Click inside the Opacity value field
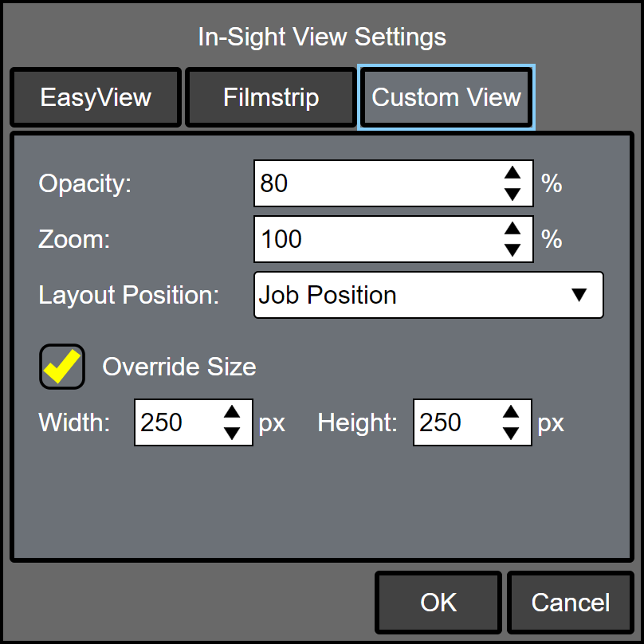Image resolution: width=644 pixels, height=644 pixels. click(375, 183)
